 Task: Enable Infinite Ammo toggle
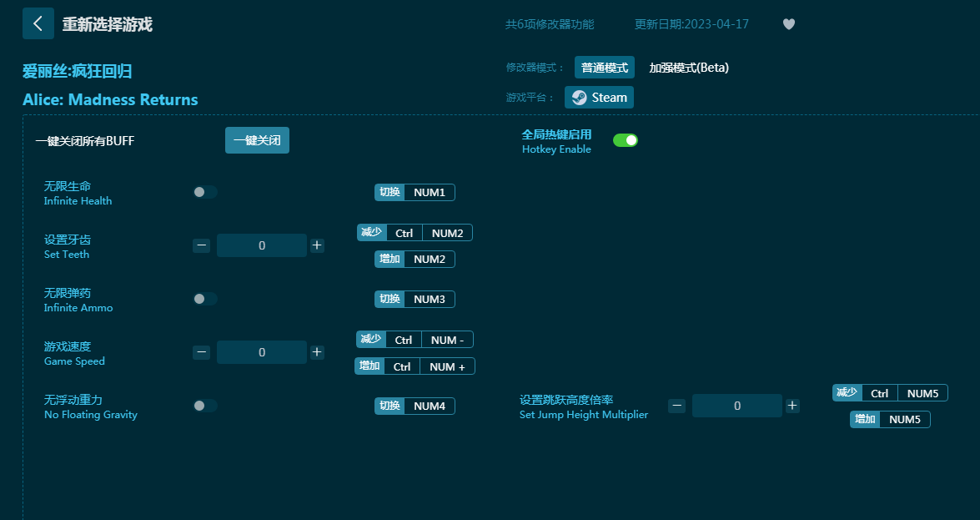pyautogui.click(x=205, y=299)
